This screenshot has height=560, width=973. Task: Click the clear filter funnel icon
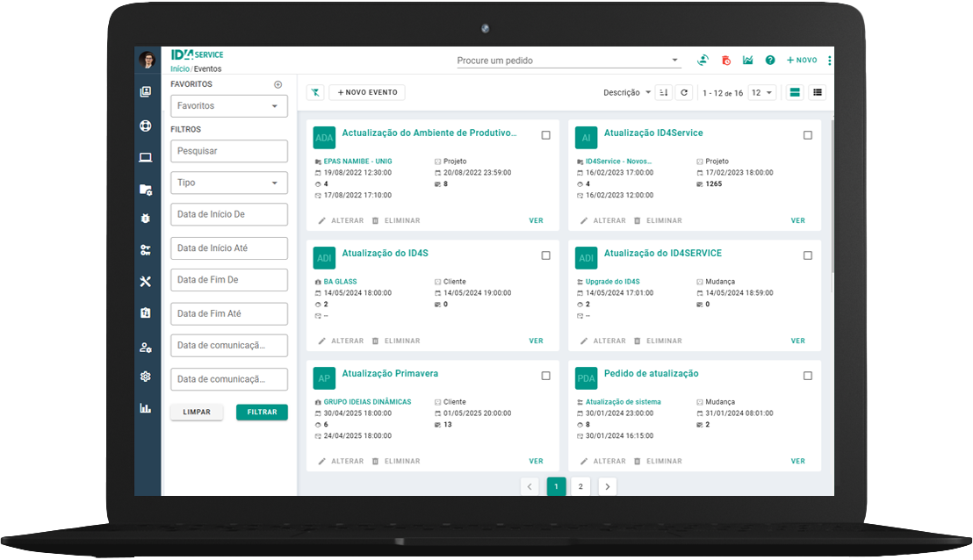click(x=315, y=92)
